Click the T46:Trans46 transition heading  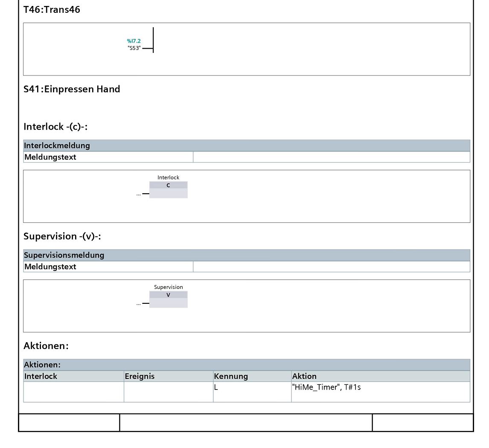click(x=52, y=9)
